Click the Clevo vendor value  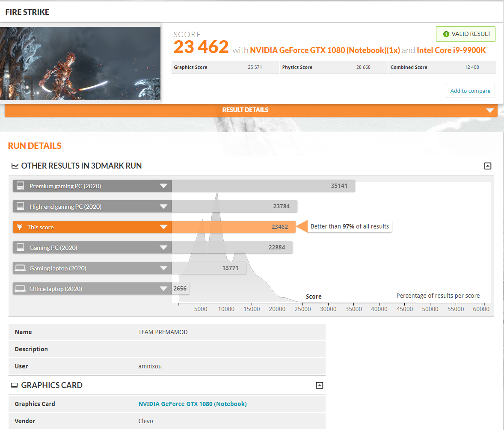tap(145, 421)
